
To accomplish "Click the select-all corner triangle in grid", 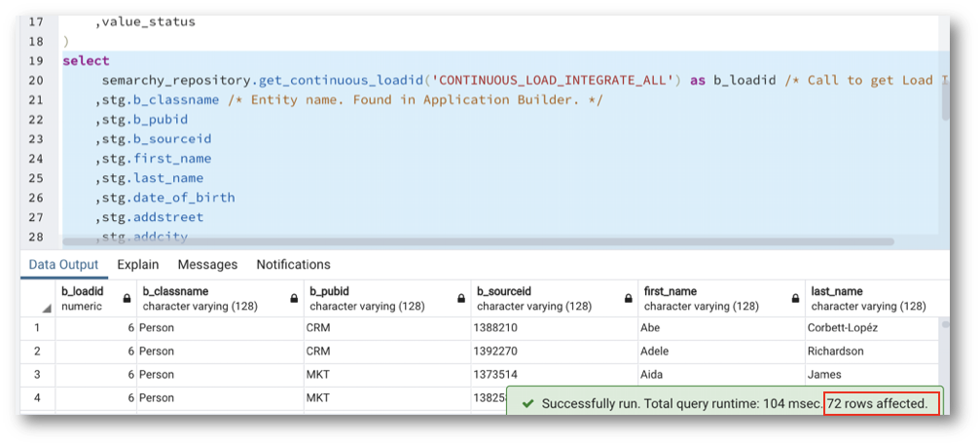I will pyautogui.click(x=47, y=308).
